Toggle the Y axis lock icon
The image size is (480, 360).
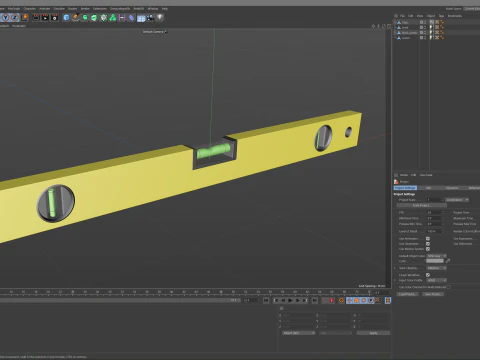click(6, 17)
